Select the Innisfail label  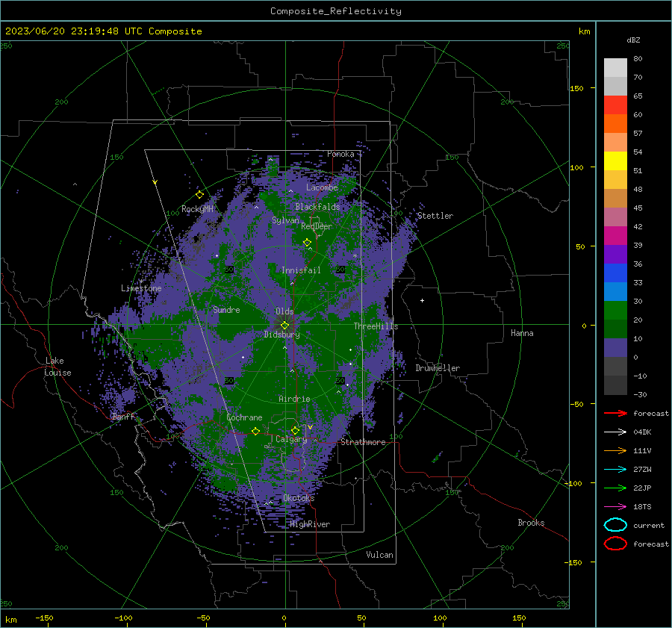pyautogui.click(x=301, y=270)
